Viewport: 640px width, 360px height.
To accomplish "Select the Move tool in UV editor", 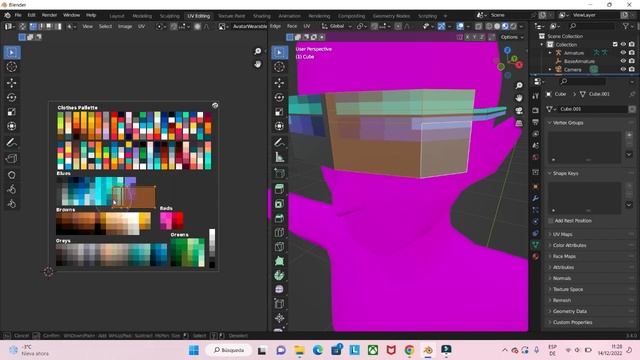I will [11, 83].
